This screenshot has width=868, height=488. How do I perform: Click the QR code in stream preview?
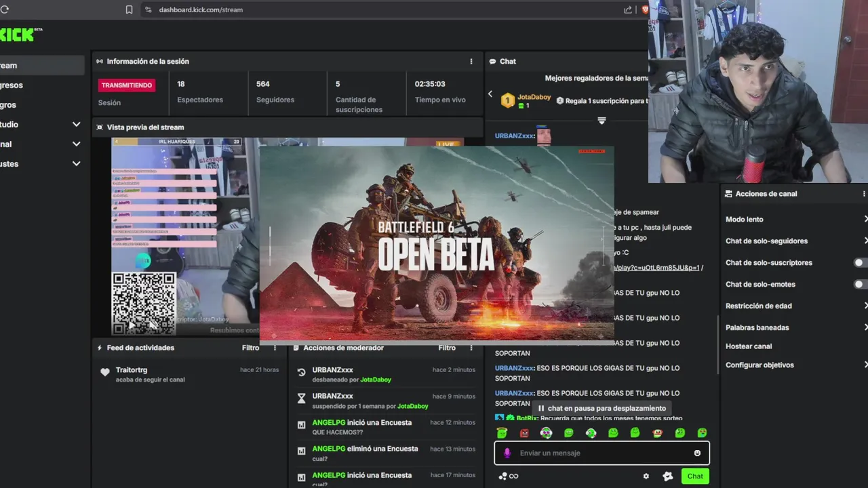[x=144, y=303]
